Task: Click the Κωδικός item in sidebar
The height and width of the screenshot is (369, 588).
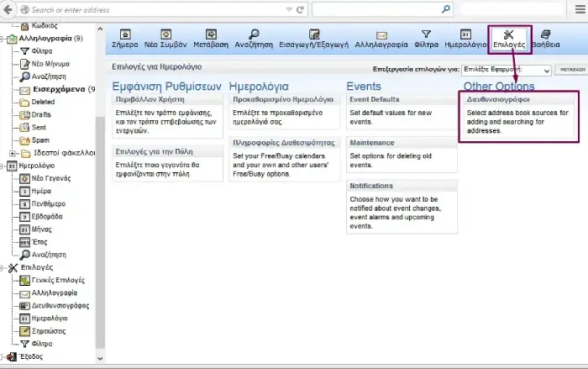Action: (45, 26)
